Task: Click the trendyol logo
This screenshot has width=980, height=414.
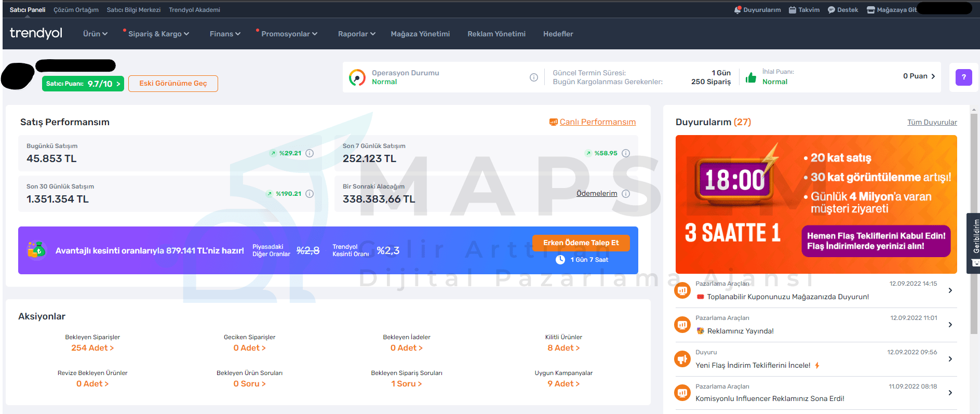Action: point(36,33)
